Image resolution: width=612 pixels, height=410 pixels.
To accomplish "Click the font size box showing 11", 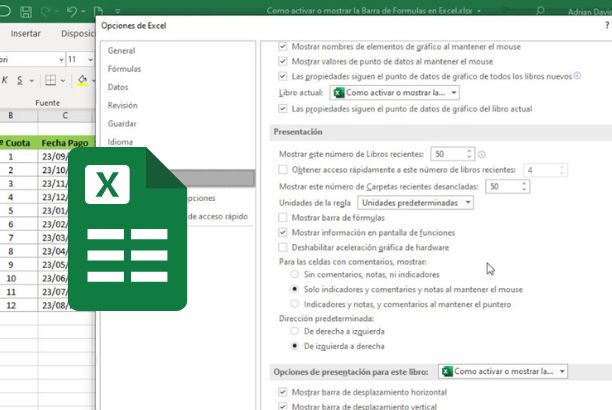I will tap(76, 60).
